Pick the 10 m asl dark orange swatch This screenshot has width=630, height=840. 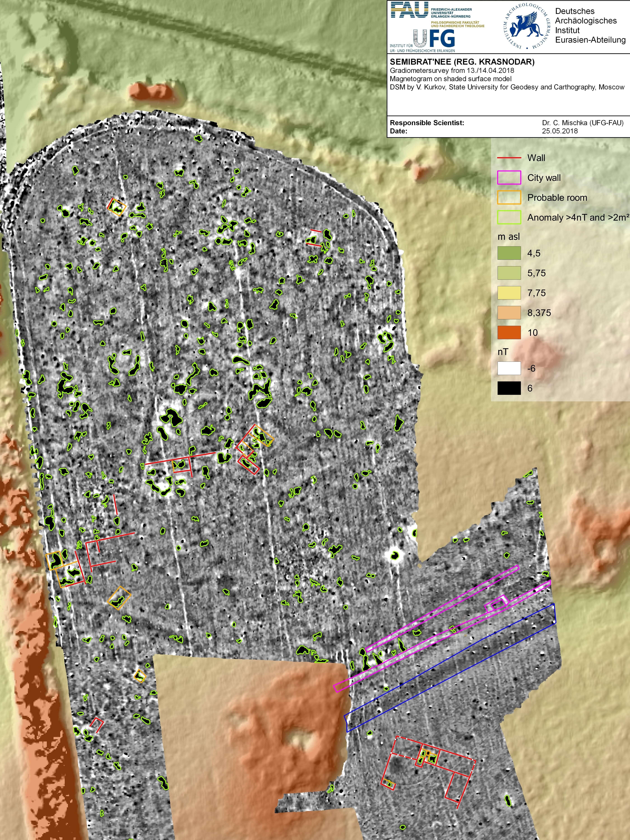[x=509, y=332]
